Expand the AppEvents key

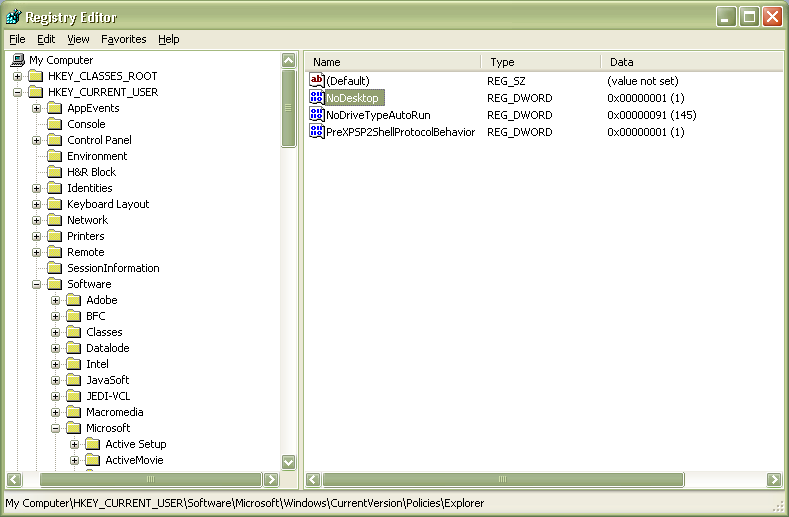(x=36, y=109)
